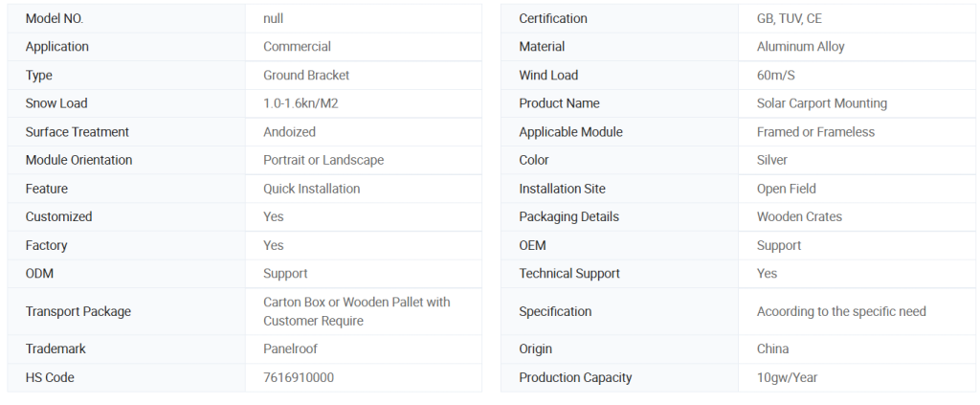
Task: Click the Open Field installation site value
Action: tap(787, 189)
